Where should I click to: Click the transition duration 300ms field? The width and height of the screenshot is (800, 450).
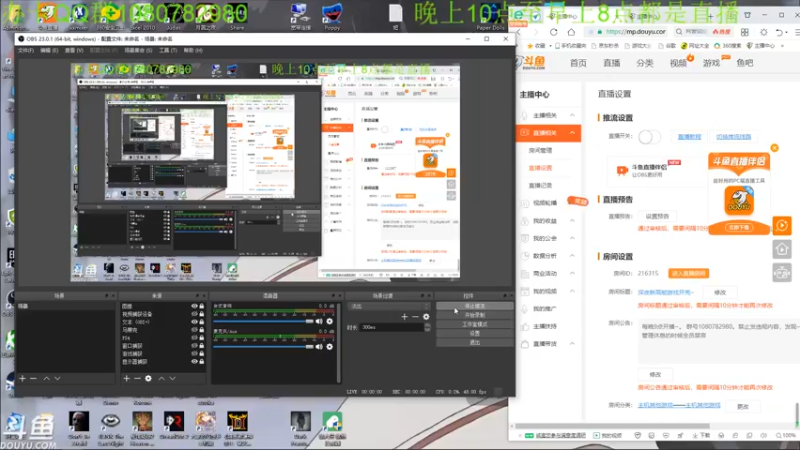pyautogui.click(x=392, y=328)
